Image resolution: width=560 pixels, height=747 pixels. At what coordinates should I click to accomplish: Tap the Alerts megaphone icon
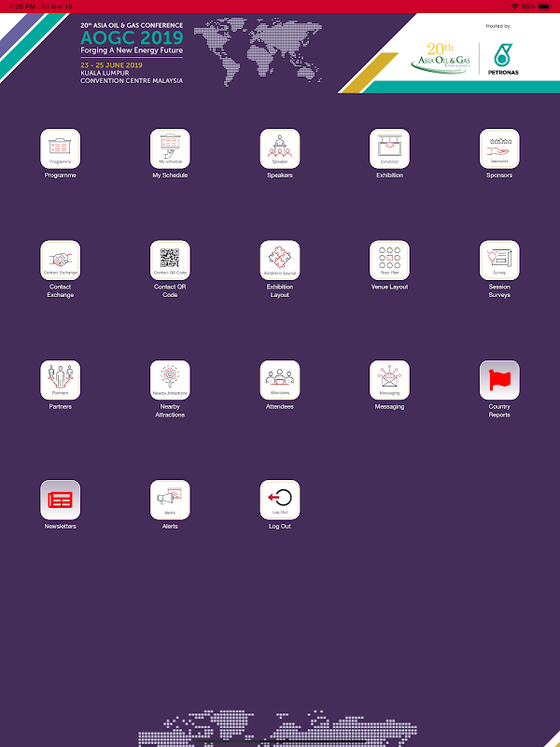pyautogui.click(x=170, y=500)
